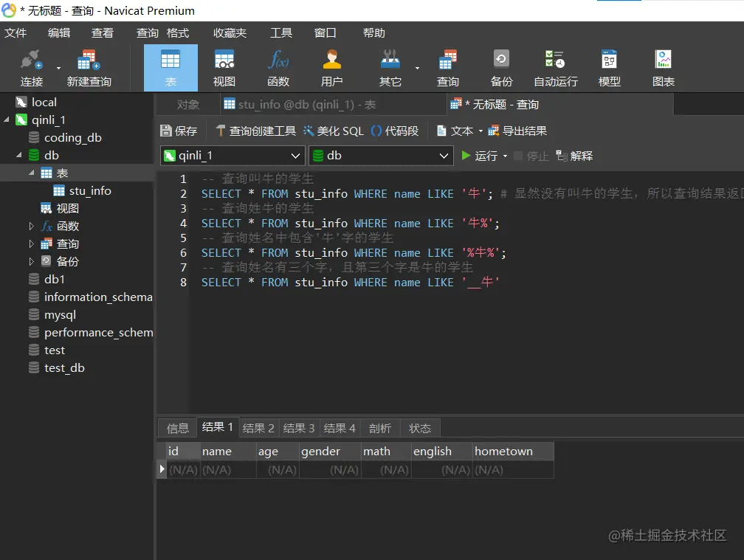
Task: Click the Explain (解释) button
Action: [574, 156]
